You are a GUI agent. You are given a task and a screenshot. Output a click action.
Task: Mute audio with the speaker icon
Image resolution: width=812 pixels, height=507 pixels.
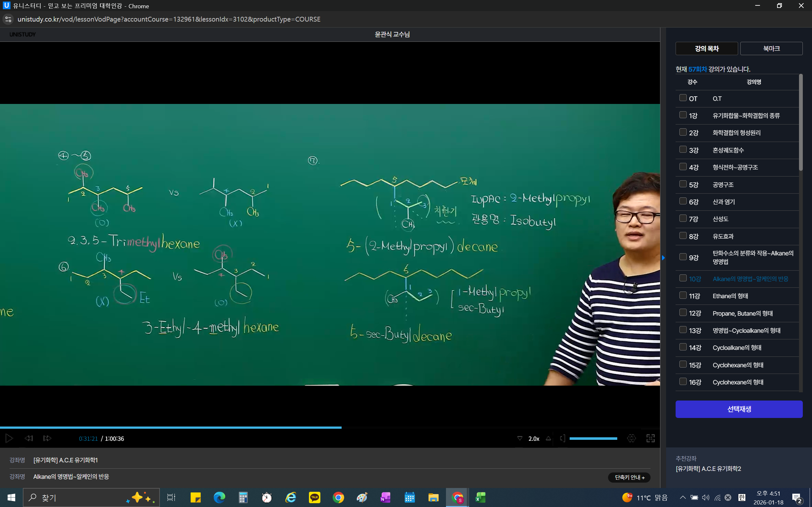[x=563, y=438]
